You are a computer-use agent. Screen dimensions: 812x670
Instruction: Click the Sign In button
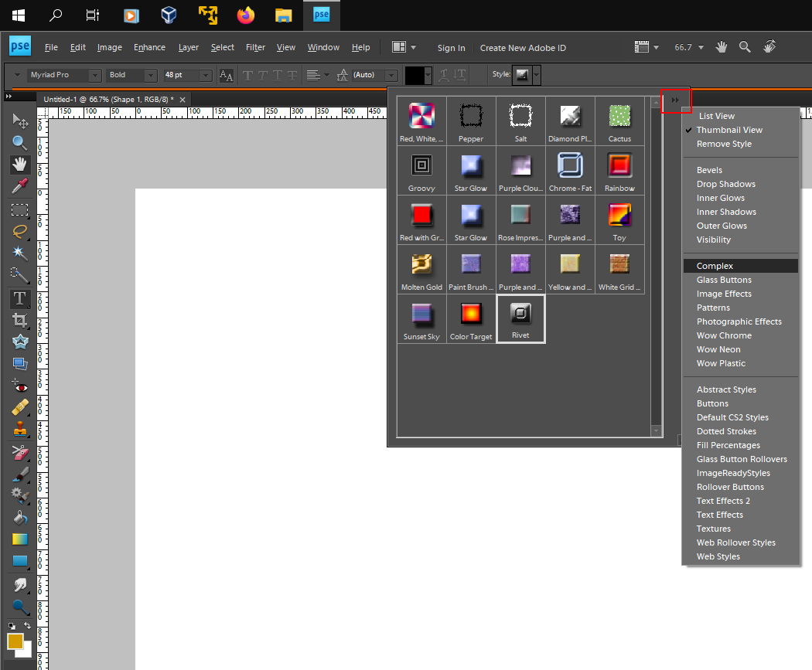(x=451, y=48)
